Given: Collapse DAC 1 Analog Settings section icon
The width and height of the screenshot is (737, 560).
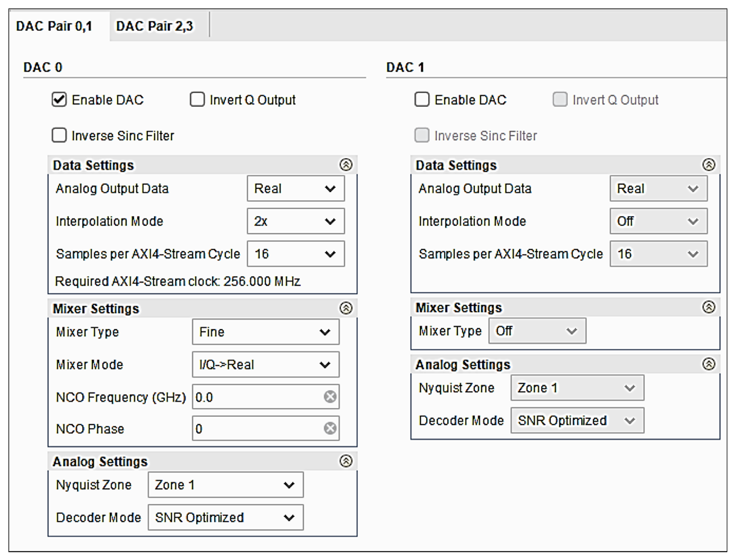Looking at the screenshot, I should 708,364.
